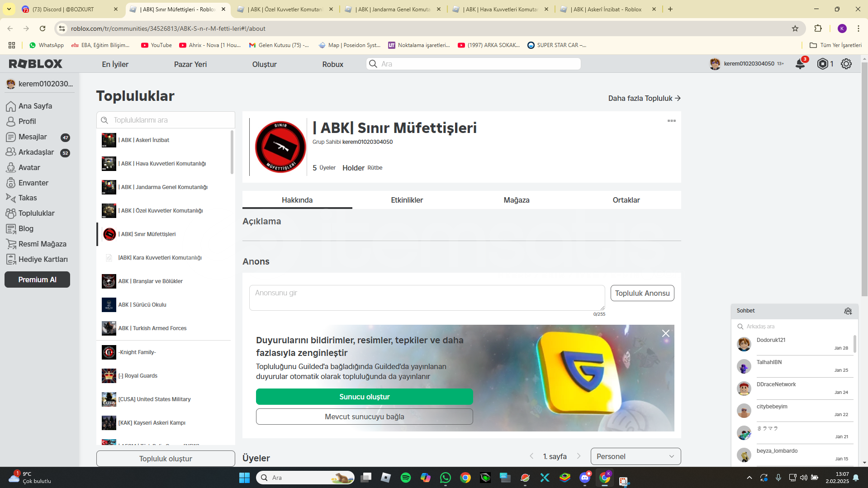Open the Chrome extensions icon
The width and height of the screenshot is (868, 488).
pos(818,28)
